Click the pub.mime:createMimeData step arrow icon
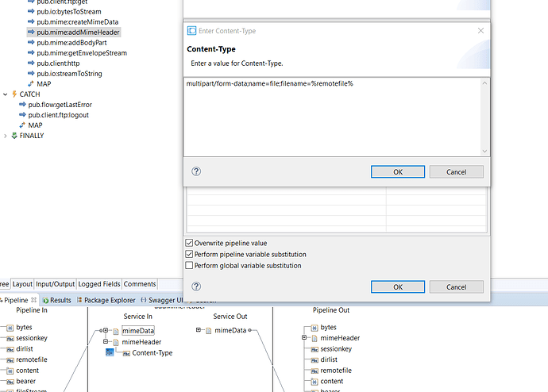548x392 pixels. tap(31, 21)
